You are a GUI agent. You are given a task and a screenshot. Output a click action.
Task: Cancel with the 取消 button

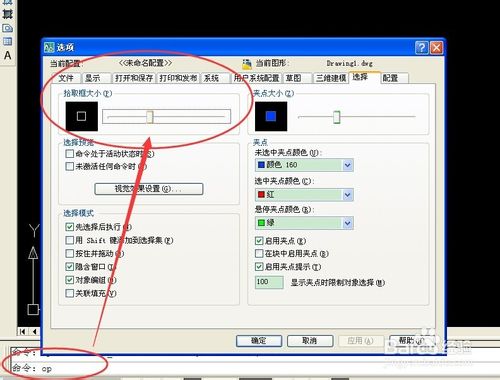tap(310, 341)
